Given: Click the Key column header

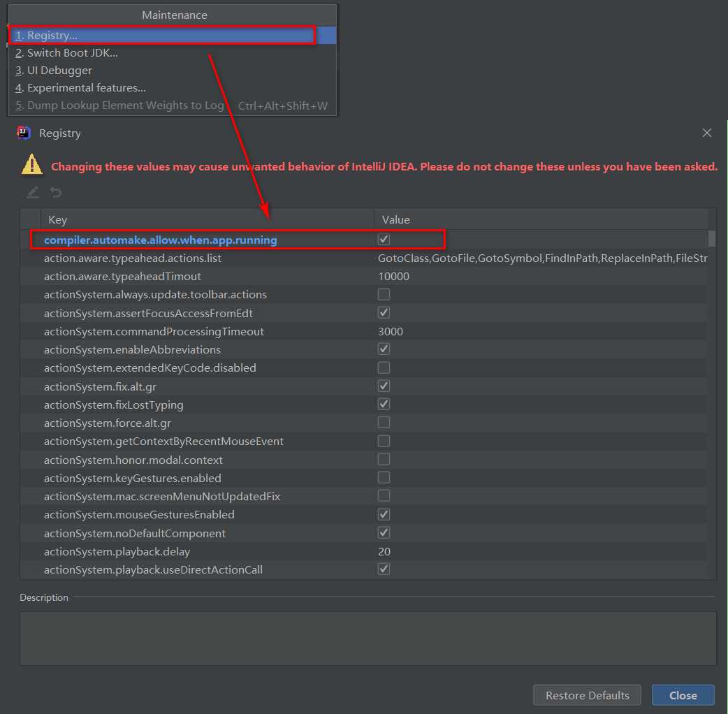Looking at the screenshot, I should [x=207, y=219].
